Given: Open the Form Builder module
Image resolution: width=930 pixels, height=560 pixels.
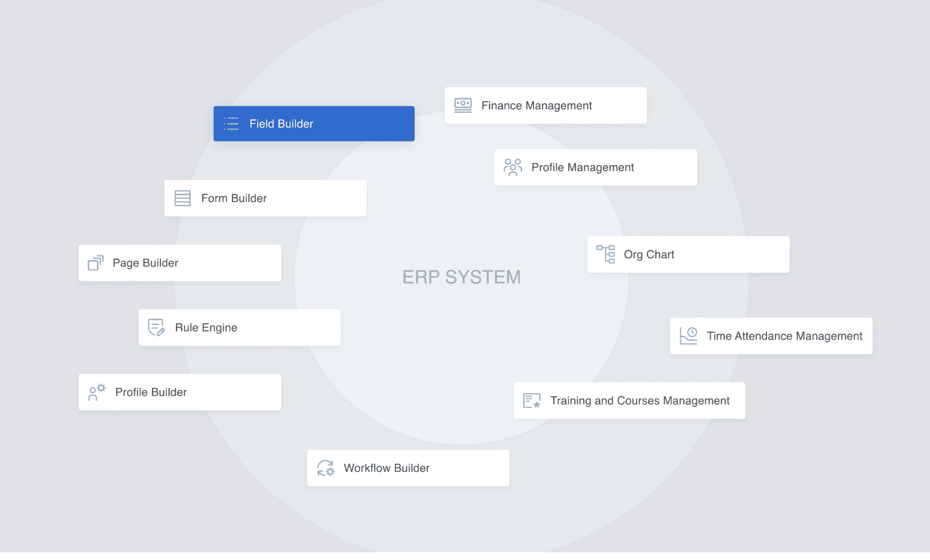Looking at the screenshot, I should 265,198.
